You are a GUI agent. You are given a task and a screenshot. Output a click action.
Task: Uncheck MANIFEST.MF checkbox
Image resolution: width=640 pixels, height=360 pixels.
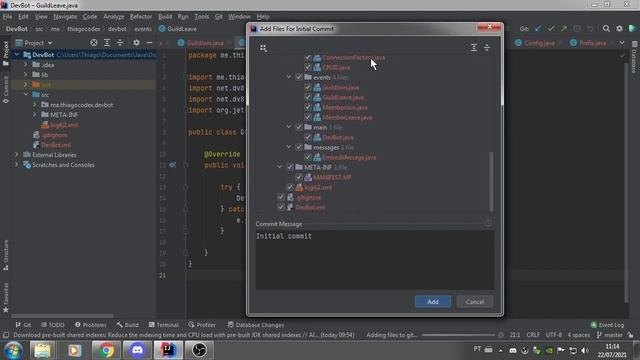tap(299, 177)
